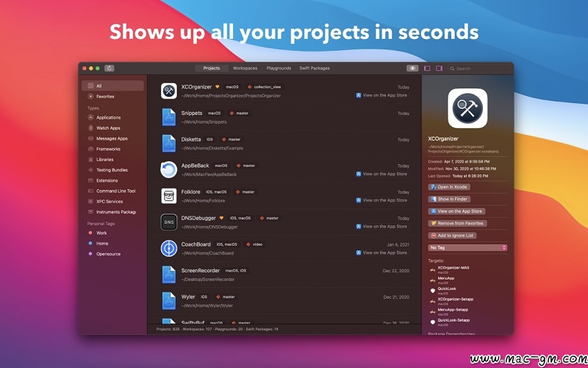The image size is (588, 368).
Task: Select the purple Opensource tag dot
Action: pos(90,254)
